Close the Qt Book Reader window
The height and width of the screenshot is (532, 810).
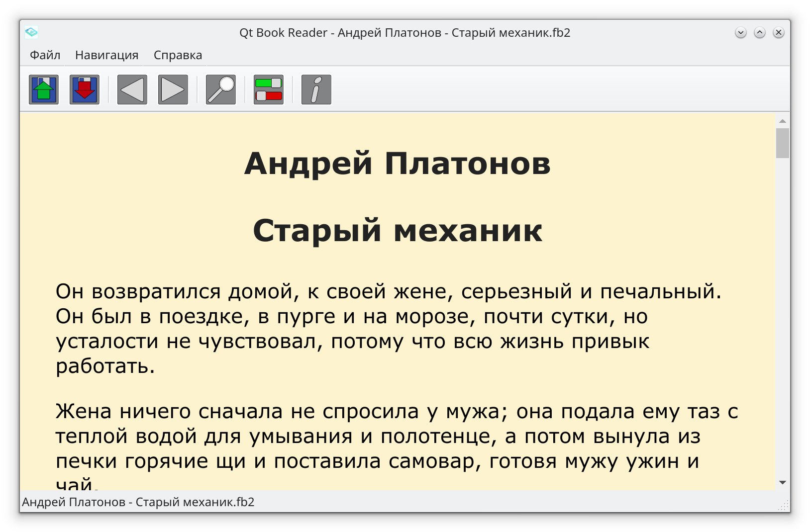point(779,33)
